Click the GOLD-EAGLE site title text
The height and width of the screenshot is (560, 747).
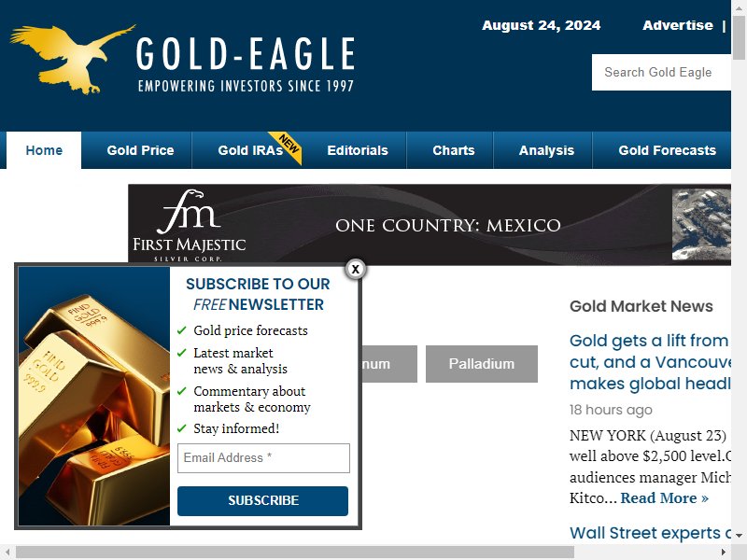tap(246, 53)
